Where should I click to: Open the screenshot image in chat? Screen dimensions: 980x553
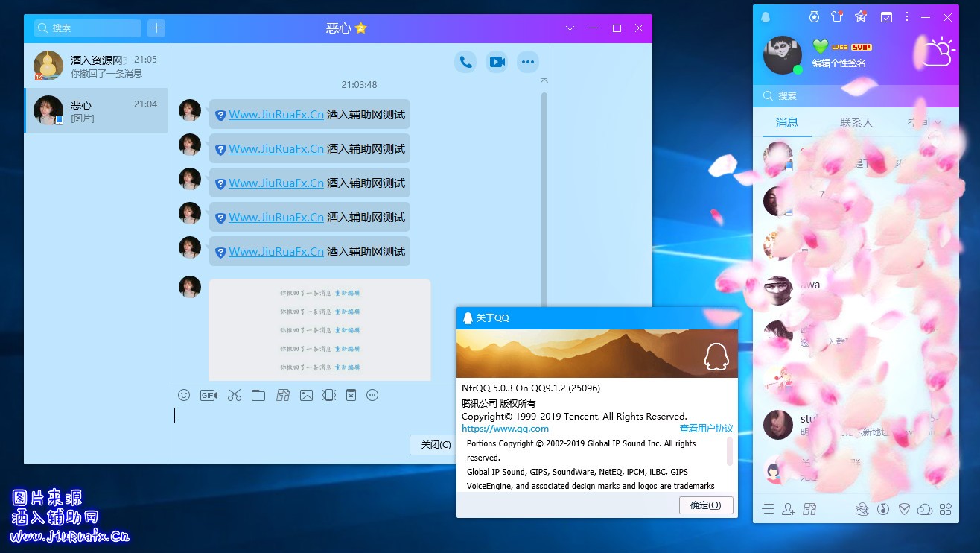click(x=319, y=330)
